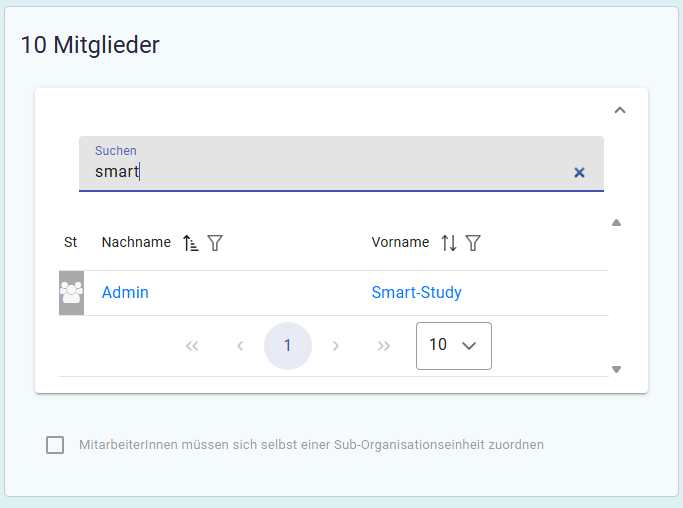The height and width of the screenshot is (508, 683).
Task: Sort by Nachname column icon
Action: click(191, 243)
